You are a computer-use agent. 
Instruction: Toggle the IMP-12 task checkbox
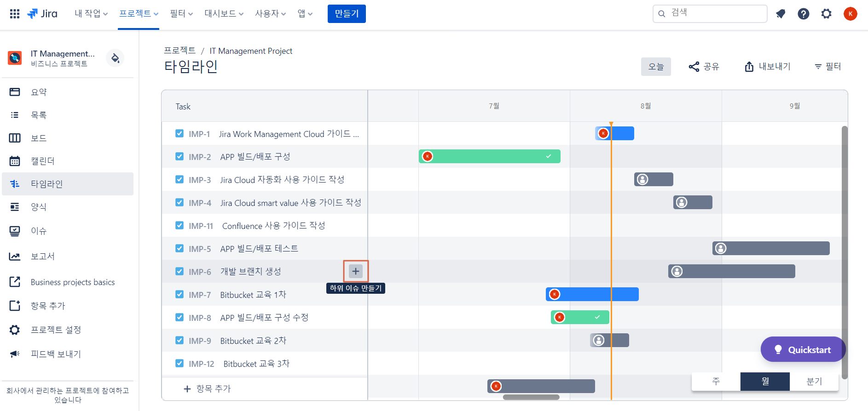coord(179,363)
